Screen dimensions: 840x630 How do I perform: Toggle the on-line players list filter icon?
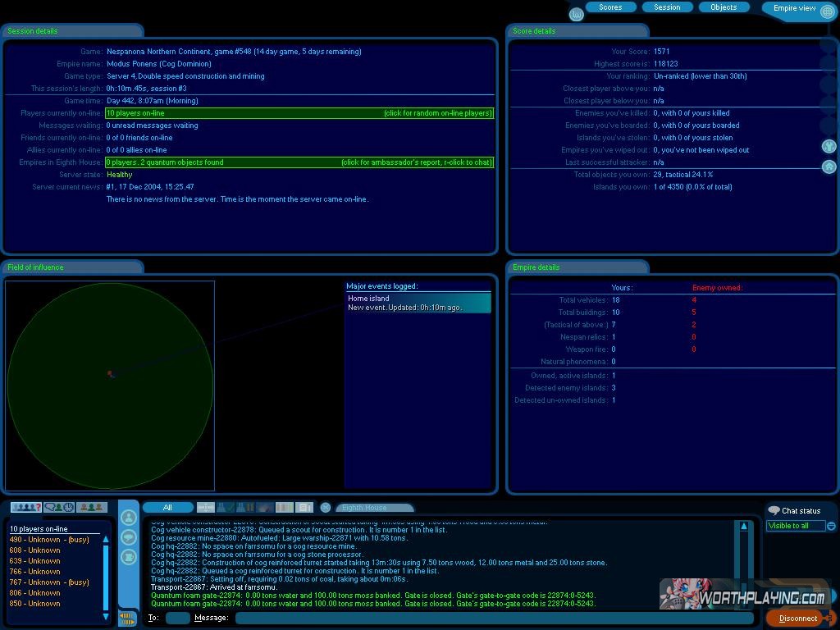[25, 508]
